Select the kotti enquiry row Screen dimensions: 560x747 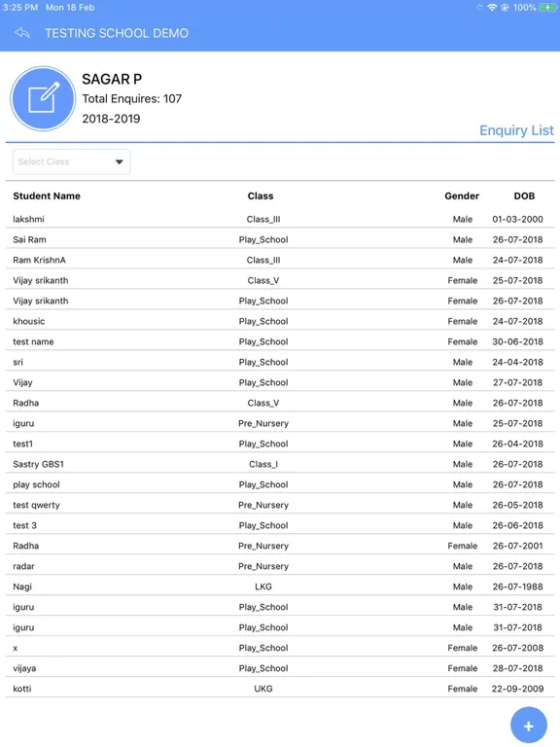280,689
